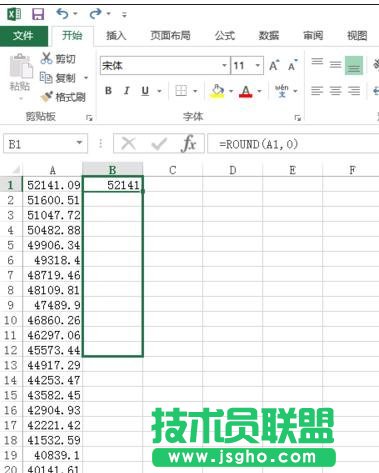Open the redo history dropdown arrow
Screen dimensions: 379x473
(108, 14)
